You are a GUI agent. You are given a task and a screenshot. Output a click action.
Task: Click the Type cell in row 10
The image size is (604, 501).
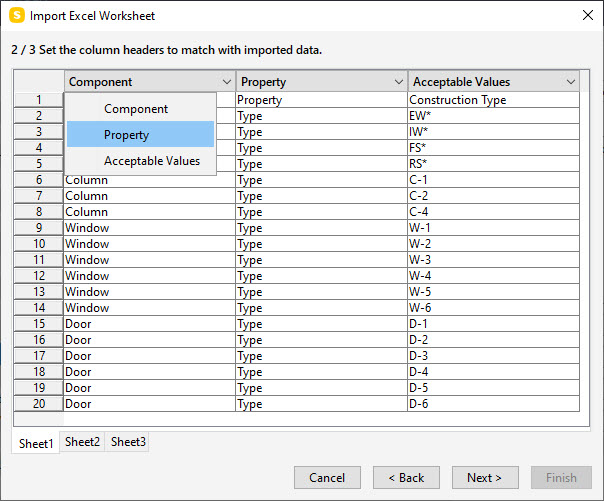321,244
